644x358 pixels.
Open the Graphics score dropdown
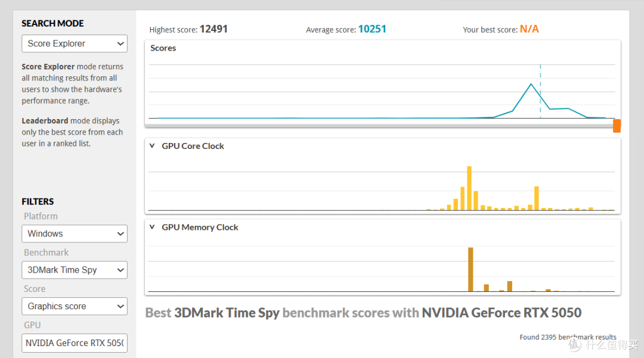75,306
